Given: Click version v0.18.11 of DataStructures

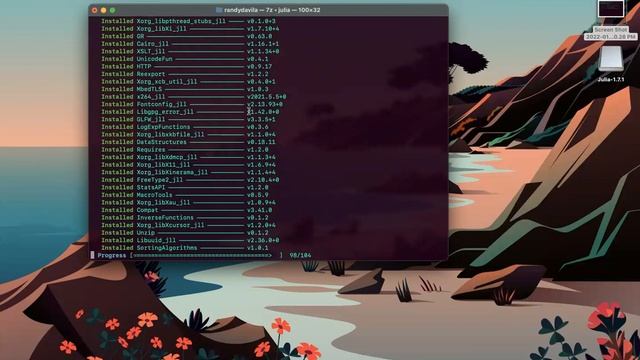Looking at the screenshot, I should [x=261, y=142].
